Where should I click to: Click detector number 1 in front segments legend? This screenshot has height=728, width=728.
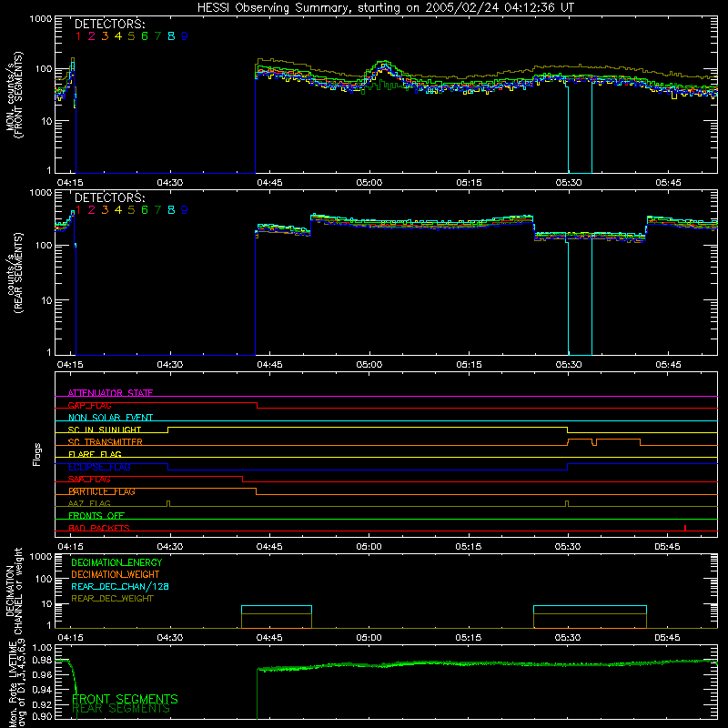point(78,36)
